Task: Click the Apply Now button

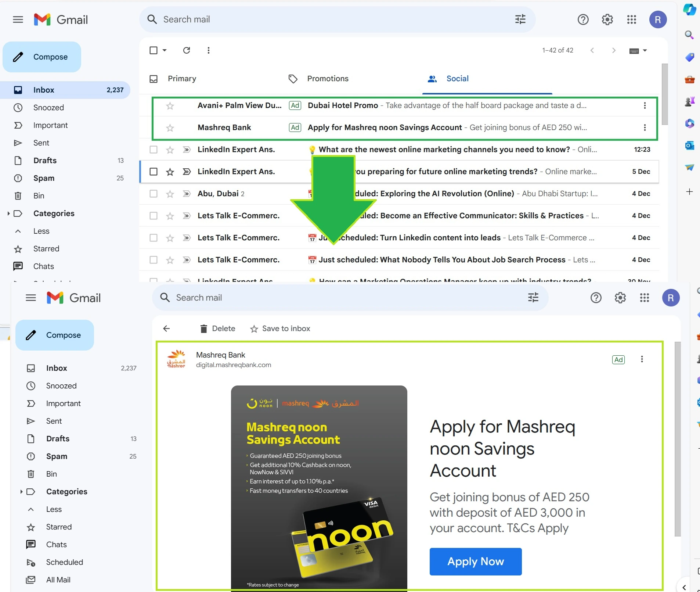Action: pos(476,561)
